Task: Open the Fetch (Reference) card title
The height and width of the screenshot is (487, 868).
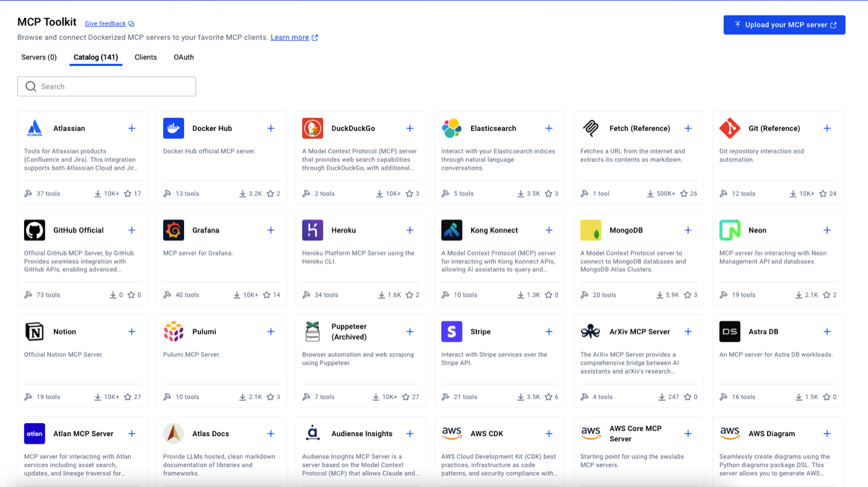Action: point(640,128)
